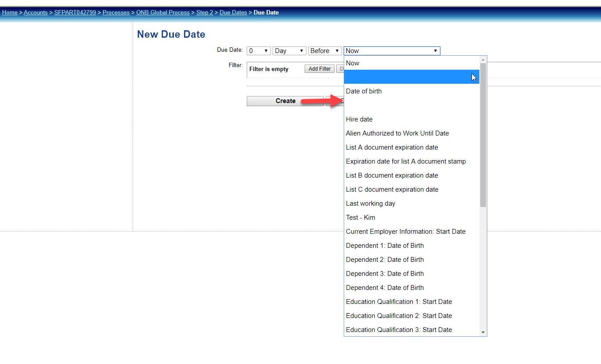Choose Date of birth option
The width and height of the screenshot is (601, 364).
pos(412,91)
